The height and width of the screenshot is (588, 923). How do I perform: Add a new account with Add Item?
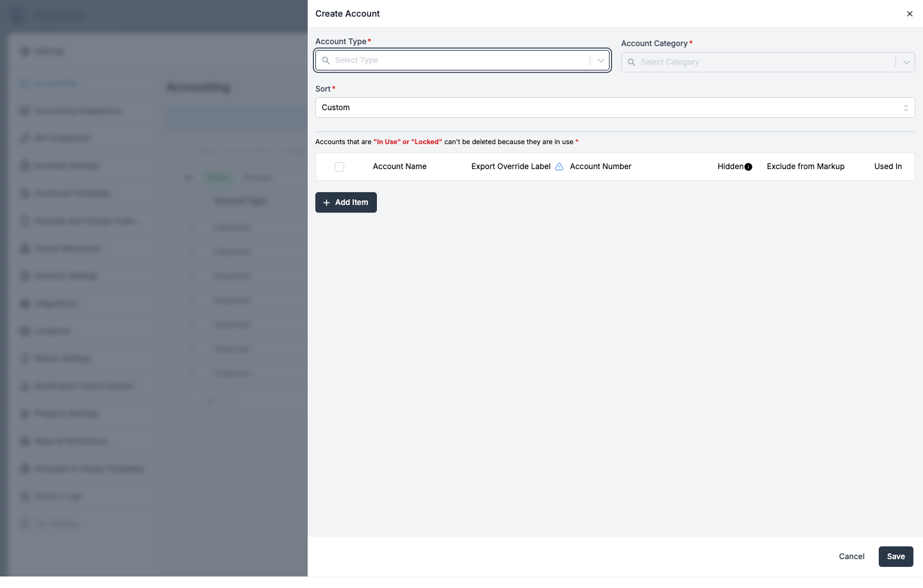pyautogui.click(x=346, y=202)
